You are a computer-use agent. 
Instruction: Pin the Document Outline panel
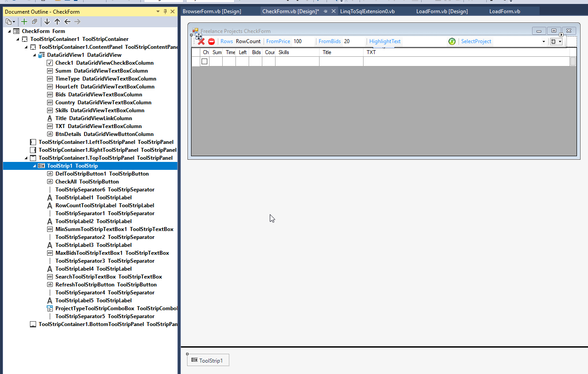point(165,11)
